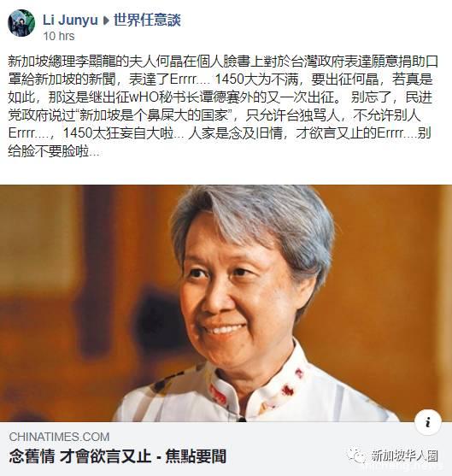
Task: Click post line mentioning wHO秘书长谭德塞
Action: (220, 97)
